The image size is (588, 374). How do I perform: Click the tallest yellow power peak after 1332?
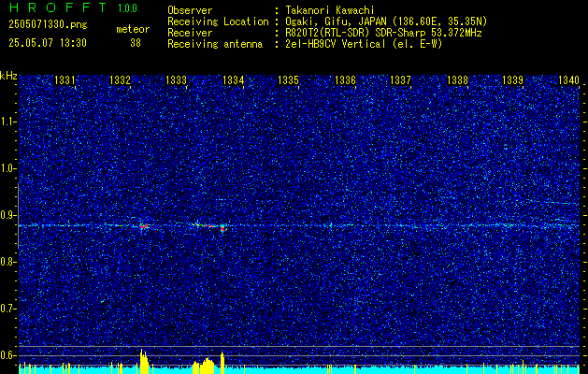point(144,361)
